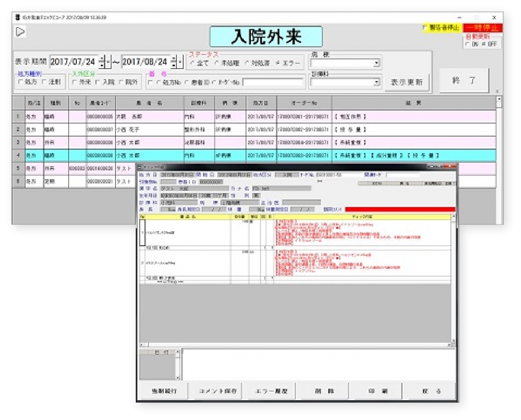Image resolution: width=521 pixels, height=420 pixels.
Task: Open the 病棟 dropdown
Action: [376, 63]
